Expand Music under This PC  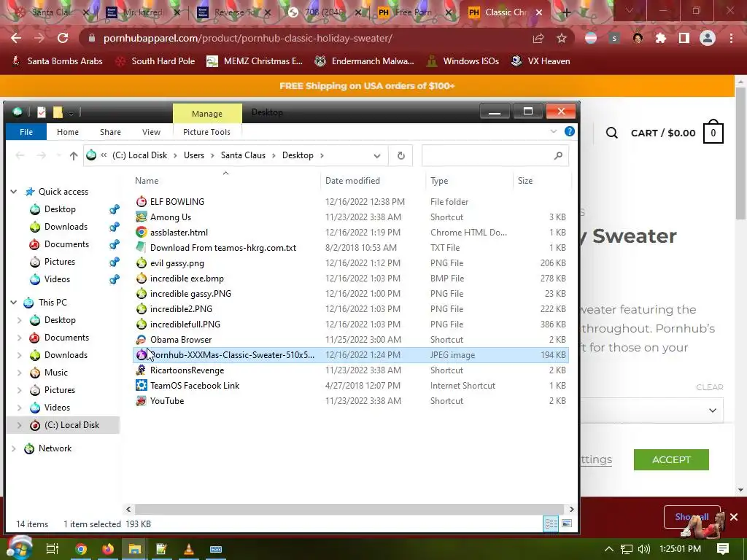(20, 373)
